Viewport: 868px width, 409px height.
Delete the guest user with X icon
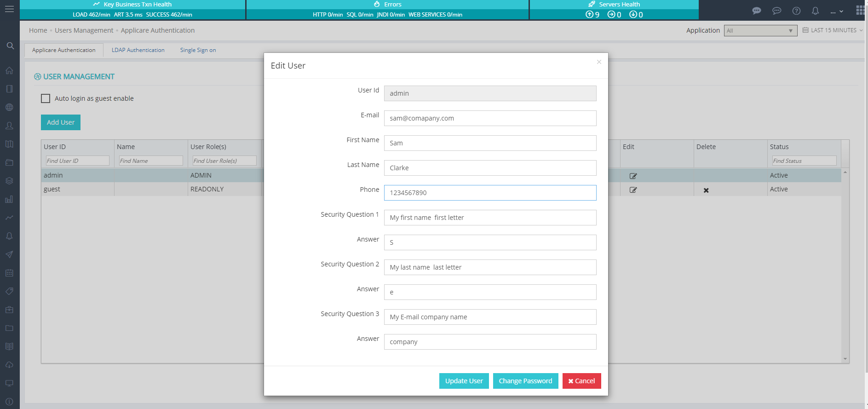[706, 190]
